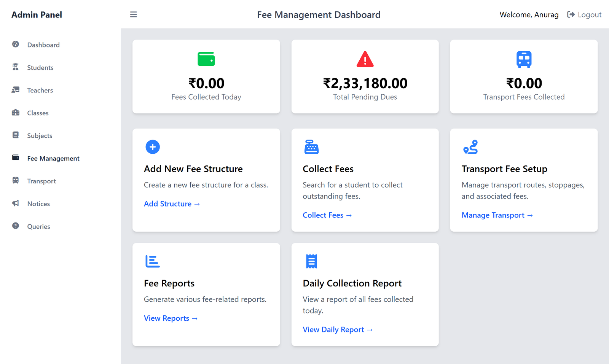Screen dimensions: 609x364
Task: Open View Daily Report link
Action: (337, 329)
